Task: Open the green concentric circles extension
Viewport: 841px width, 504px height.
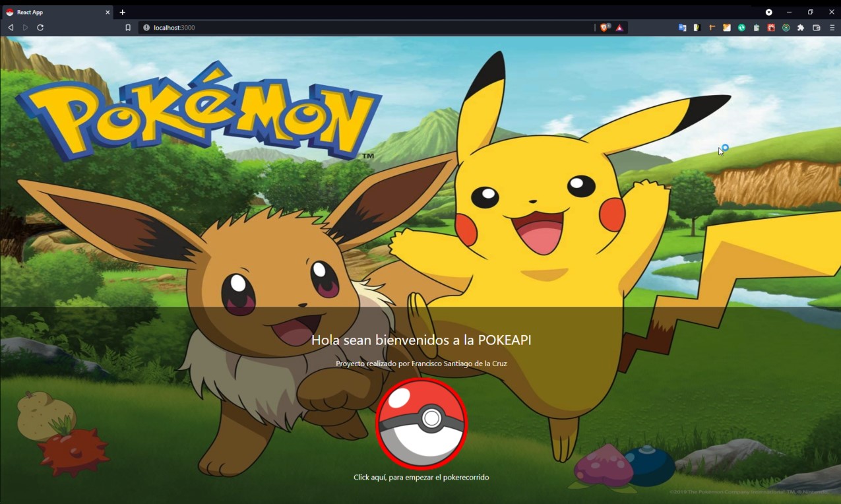Action: pyautogui.click(x=786, y=28)
